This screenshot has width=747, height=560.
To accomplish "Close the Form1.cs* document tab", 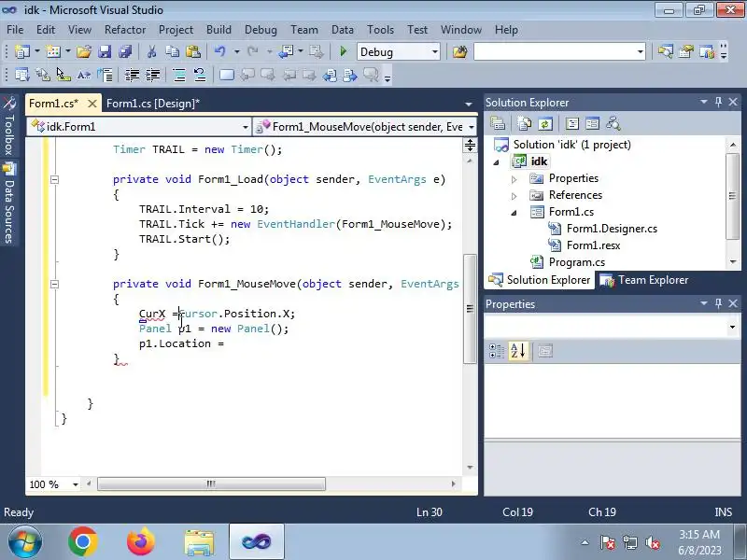I will pos(92,104).
